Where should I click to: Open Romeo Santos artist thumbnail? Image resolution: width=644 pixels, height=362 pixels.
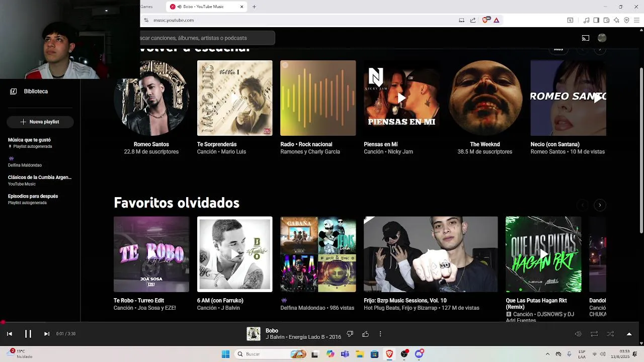pyautogui.click(x=151, y=98)
